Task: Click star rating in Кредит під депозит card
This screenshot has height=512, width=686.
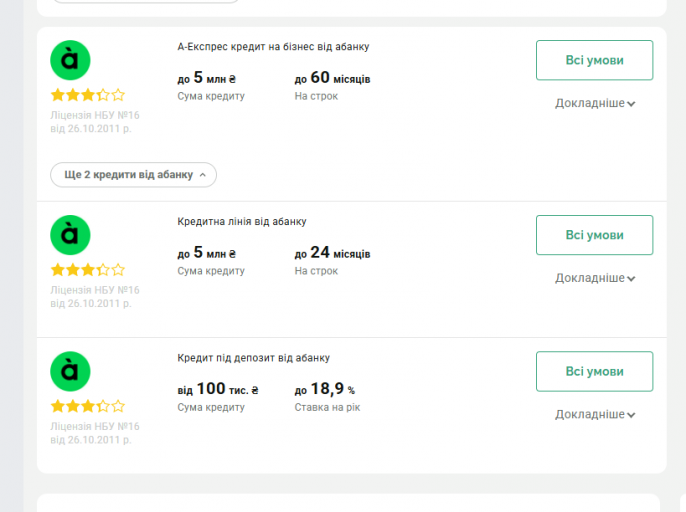Action: (88, 406)
